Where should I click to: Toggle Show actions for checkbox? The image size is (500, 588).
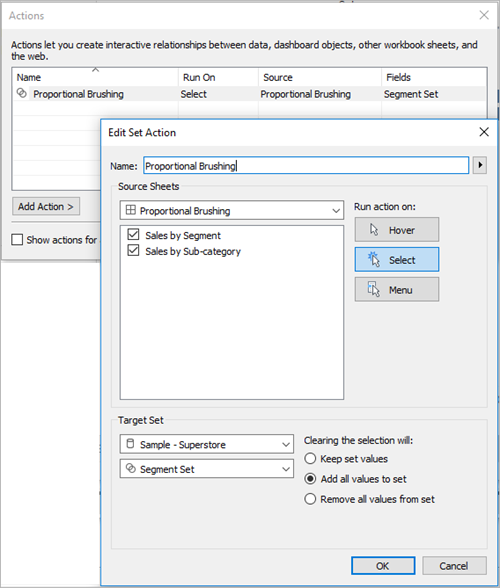pos(17,239)
